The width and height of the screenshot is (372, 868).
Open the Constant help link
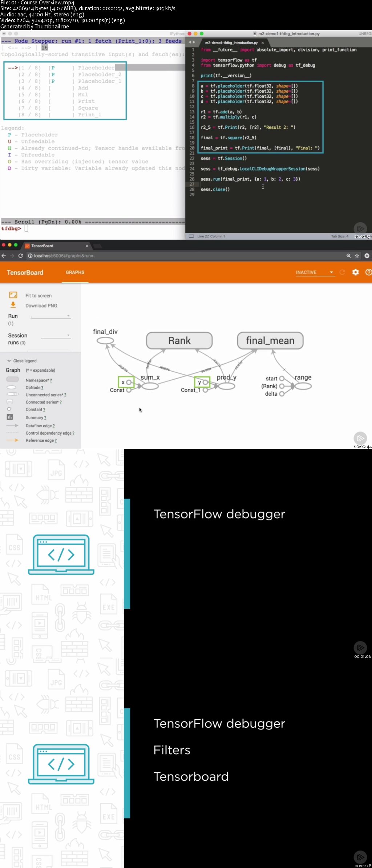pyautogui.click(x=44, y=409)
